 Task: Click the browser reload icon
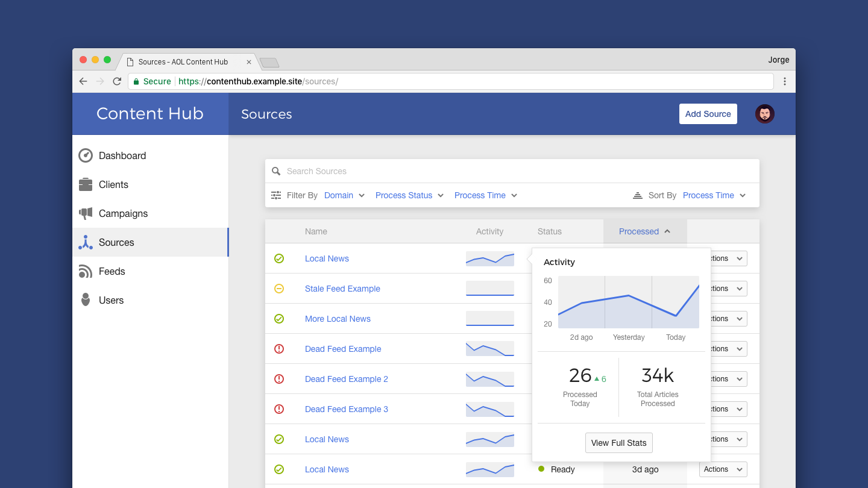pos(117,81)
